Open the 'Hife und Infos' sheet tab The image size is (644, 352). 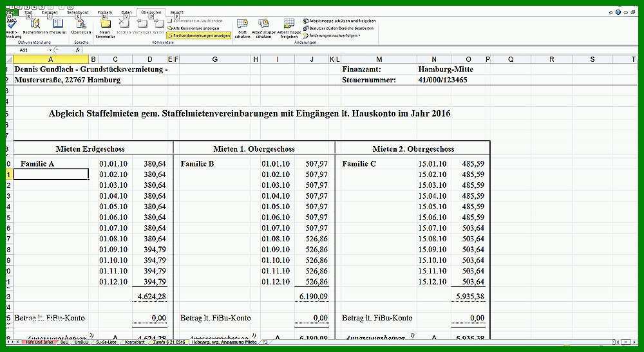[x=39, y=342]
